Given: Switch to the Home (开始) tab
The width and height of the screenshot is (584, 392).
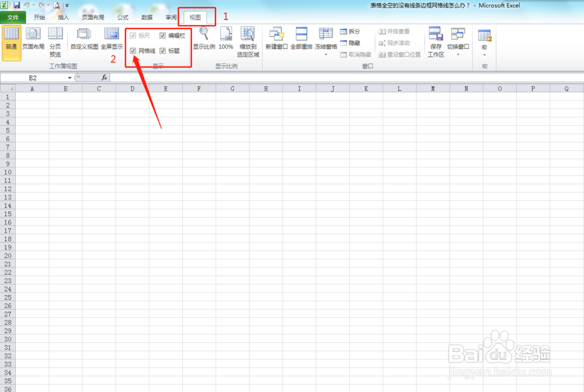Looking at the screenshot, I should [x=39, y=17].
